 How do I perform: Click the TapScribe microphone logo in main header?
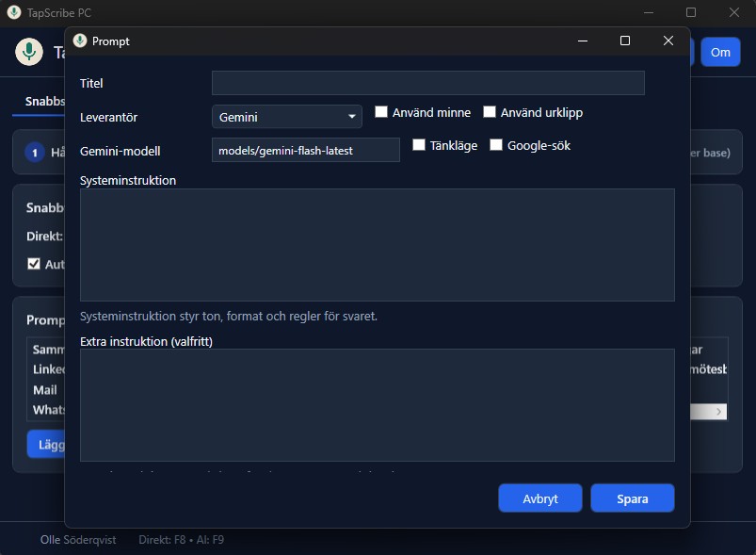29,52
